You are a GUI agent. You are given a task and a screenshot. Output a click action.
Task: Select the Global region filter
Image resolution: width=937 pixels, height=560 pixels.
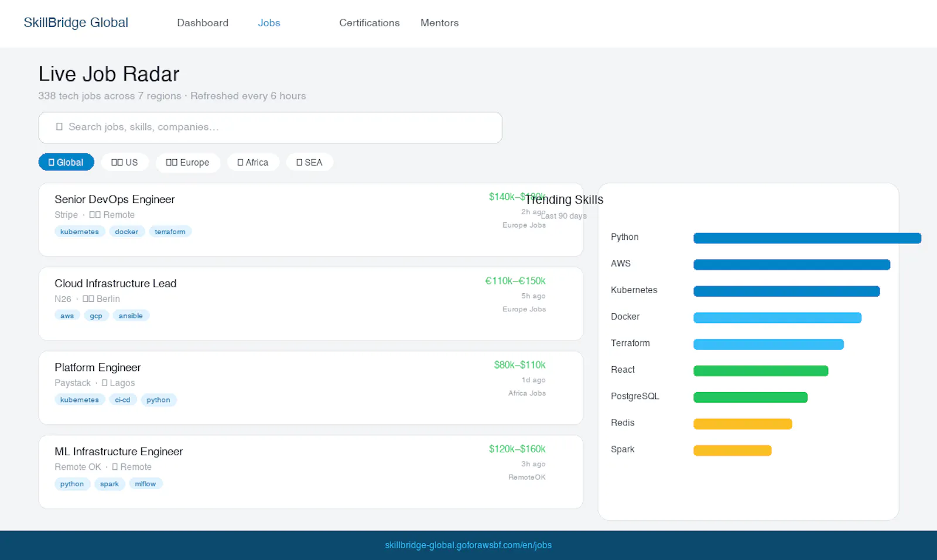66,162
